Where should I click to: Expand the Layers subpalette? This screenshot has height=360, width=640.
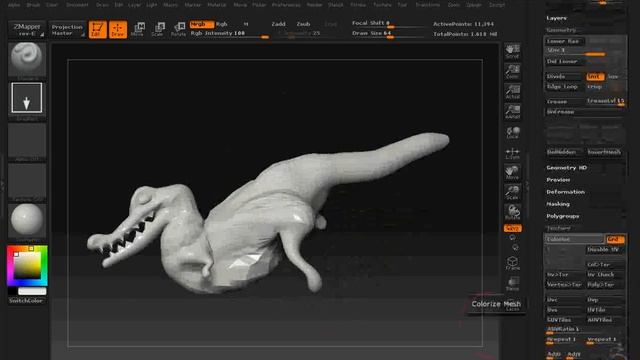[x=556, y=18]
